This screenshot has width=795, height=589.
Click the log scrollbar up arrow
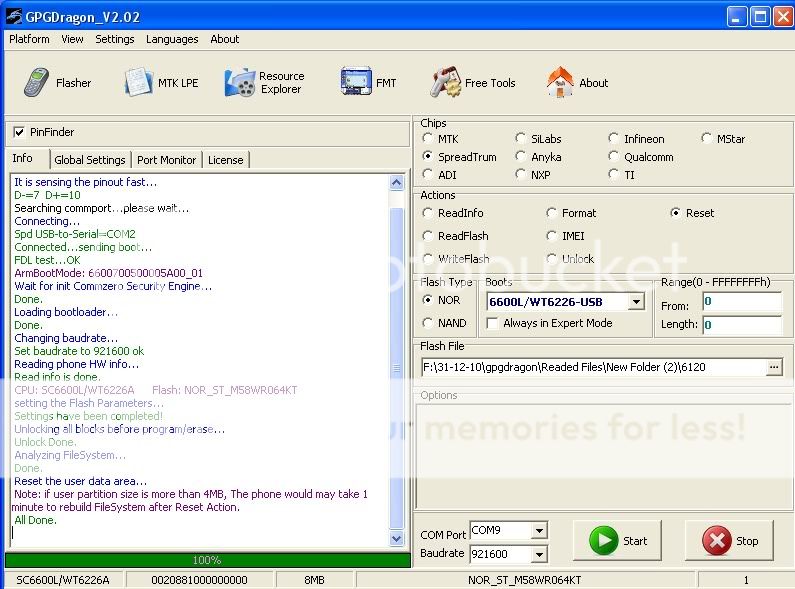[x=396, y=182]
